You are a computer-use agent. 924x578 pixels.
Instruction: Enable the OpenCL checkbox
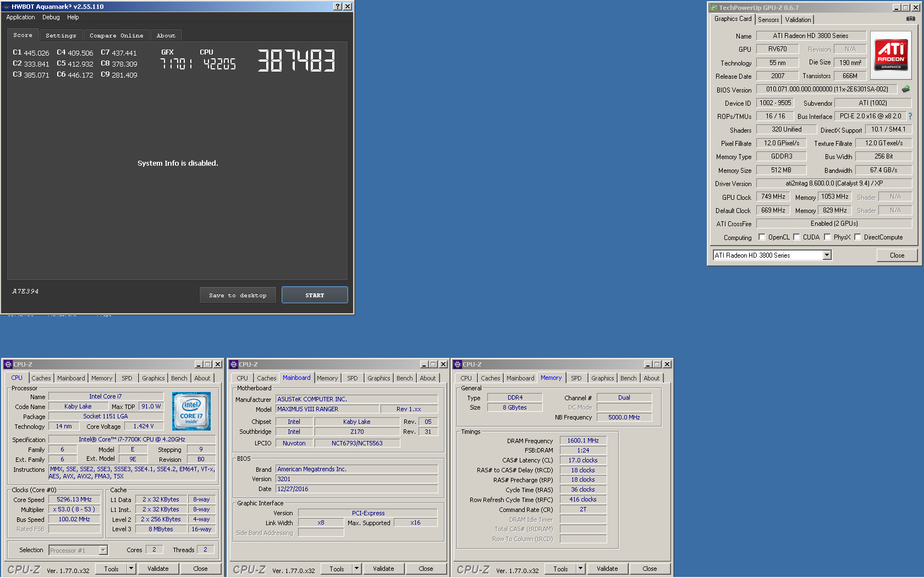[762, 237]
